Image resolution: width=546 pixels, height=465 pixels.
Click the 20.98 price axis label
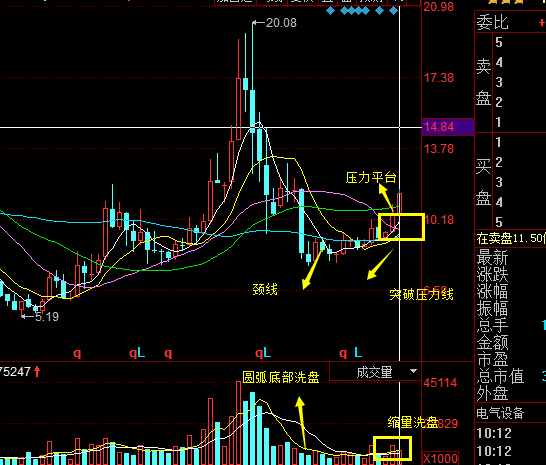coord(438,7)
